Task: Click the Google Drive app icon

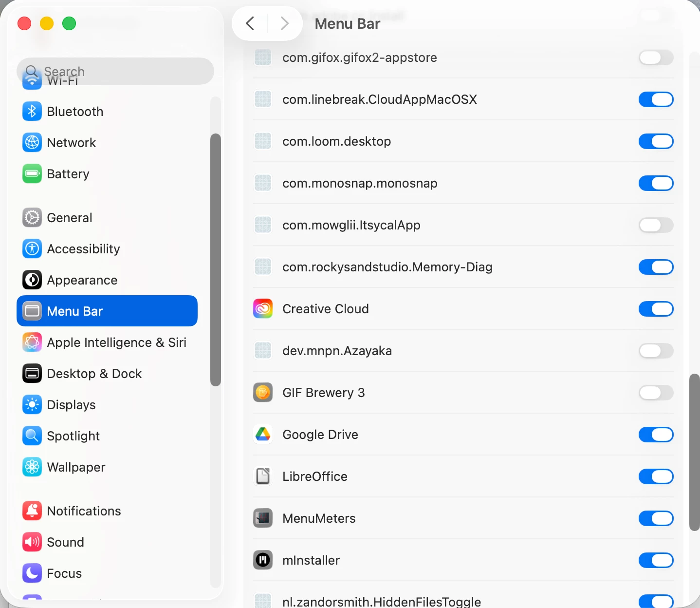Action: click(263, 435)
